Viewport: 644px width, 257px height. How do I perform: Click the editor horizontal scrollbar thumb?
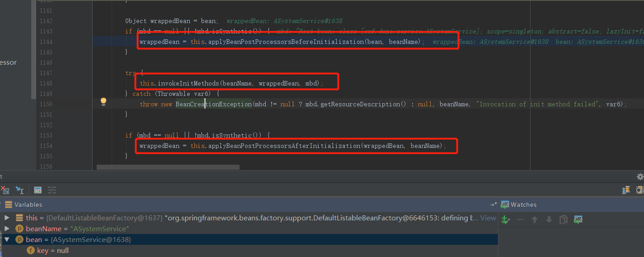168,167
